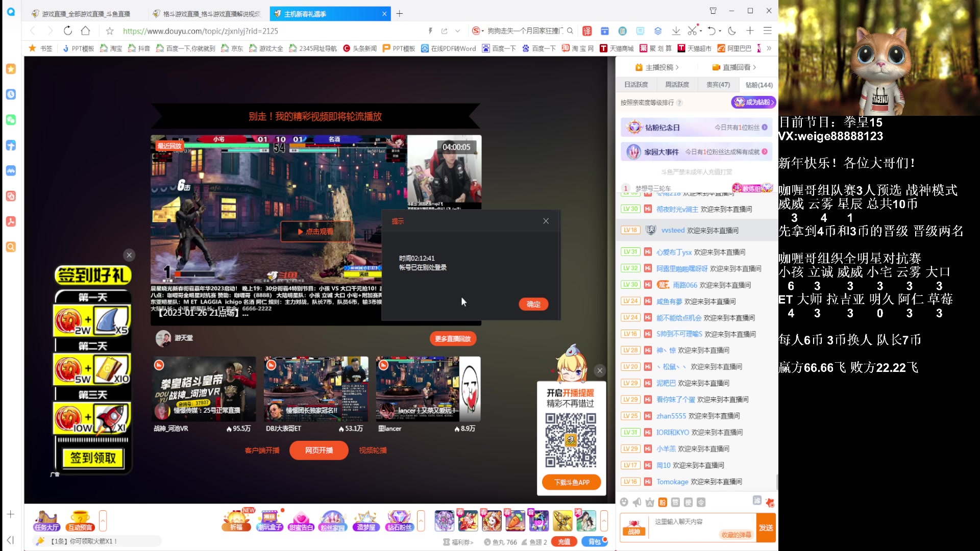The width and height of the screenshot is (980, 551).
Task: Open the 造梦屋 icon
Action: click(x=366, y=520)
